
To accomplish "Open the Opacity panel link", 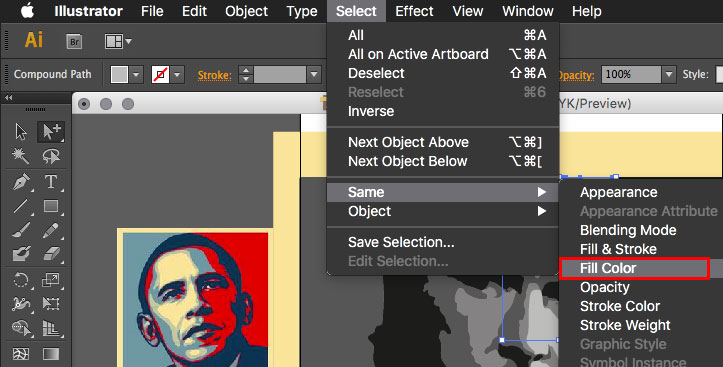I will pyautogui.click(x=575, y=75).
